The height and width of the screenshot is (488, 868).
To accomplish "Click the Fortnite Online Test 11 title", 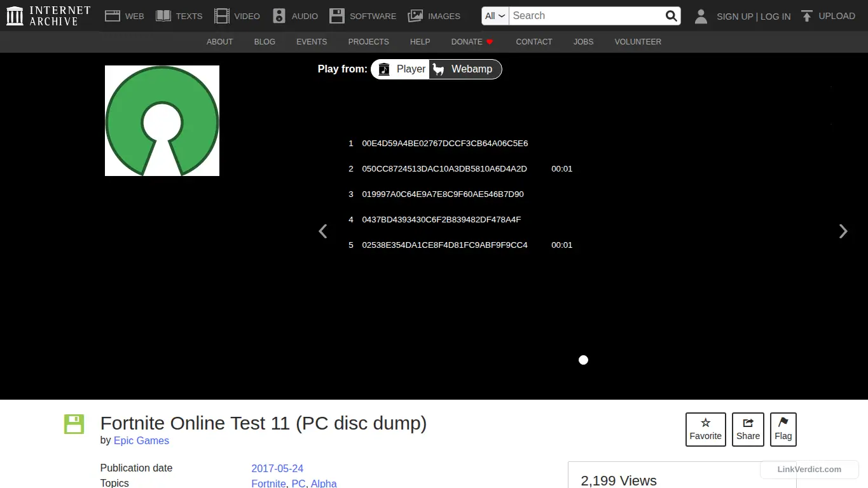I will (263, 423).
